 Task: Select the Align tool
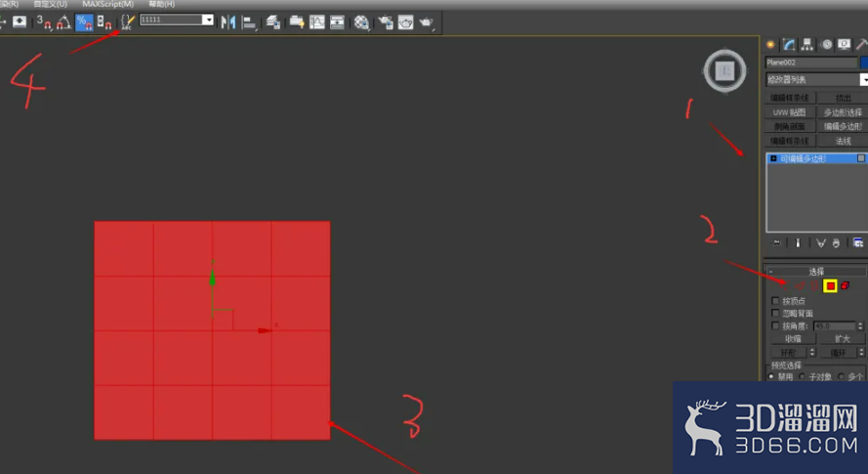pos(249,22)
